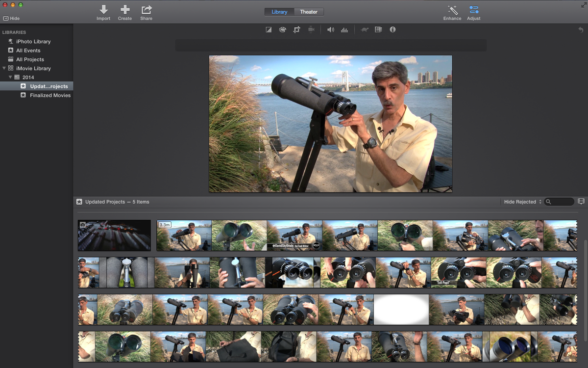Open the video Stabilization tool
The width and height of the screenshot is (588, 368).
tap(310, 29)
